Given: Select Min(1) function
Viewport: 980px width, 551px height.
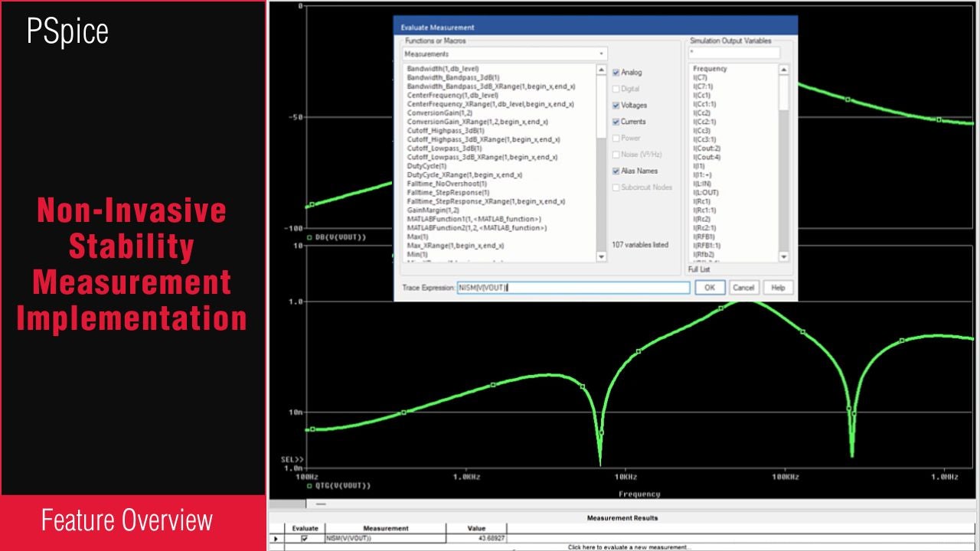Looking at the screenshot, I should pos(416,254).
